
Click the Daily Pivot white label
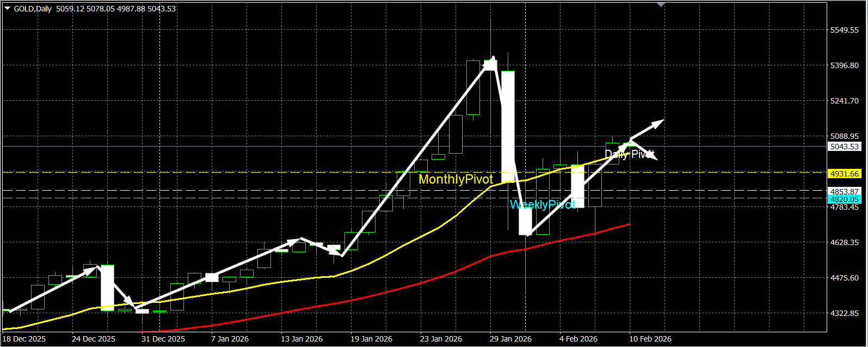[x=629, y=154]
